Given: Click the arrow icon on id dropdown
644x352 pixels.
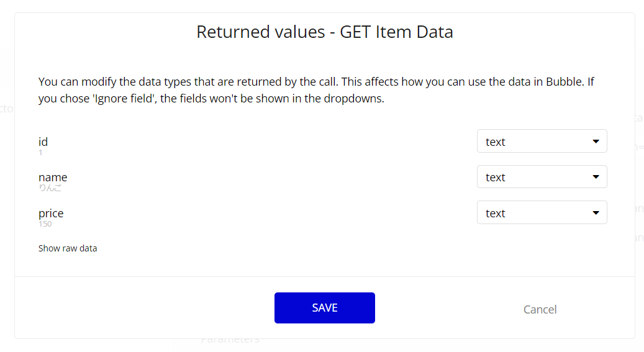Looking at the screenshot, I should click(x=596, y=142).
